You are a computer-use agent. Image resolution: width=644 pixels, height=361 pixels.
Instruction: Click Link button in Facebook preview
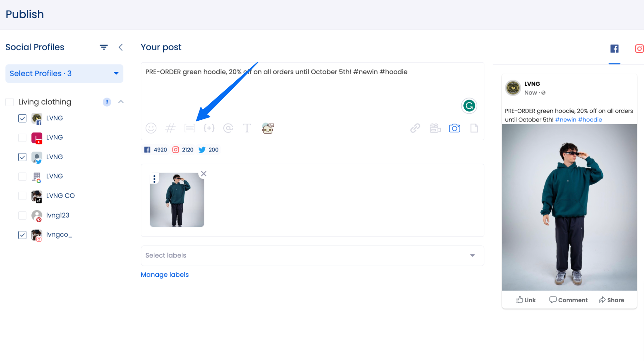[525, 300]
